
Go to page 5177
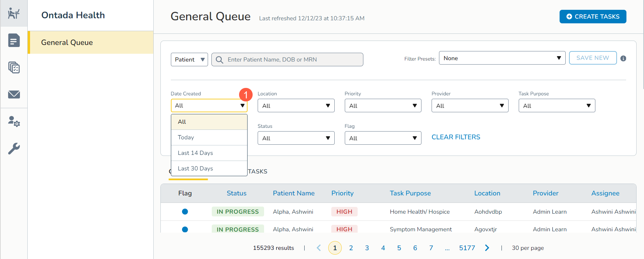(467, 248)
